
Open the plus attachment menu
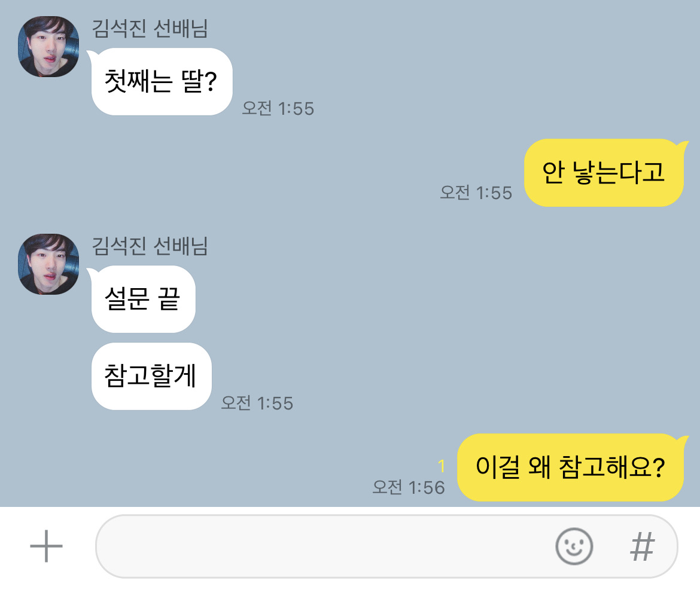coord(46,546)
